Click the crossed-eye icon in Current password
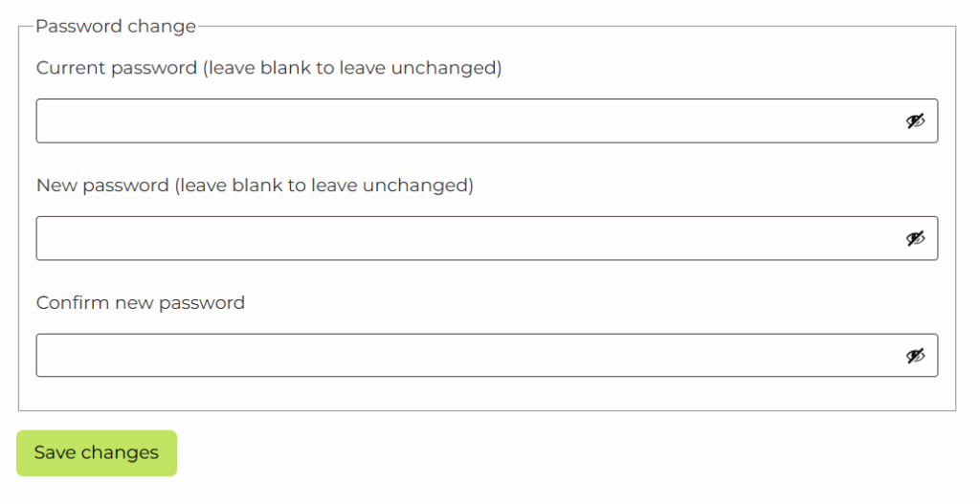 tap(916, 121)
